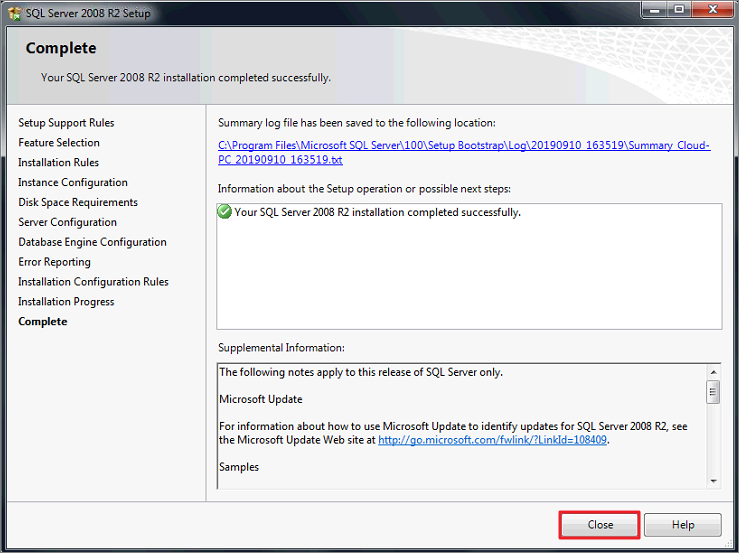Click the 'Microsoft Update' heading in notes

(x=261, y=399)
